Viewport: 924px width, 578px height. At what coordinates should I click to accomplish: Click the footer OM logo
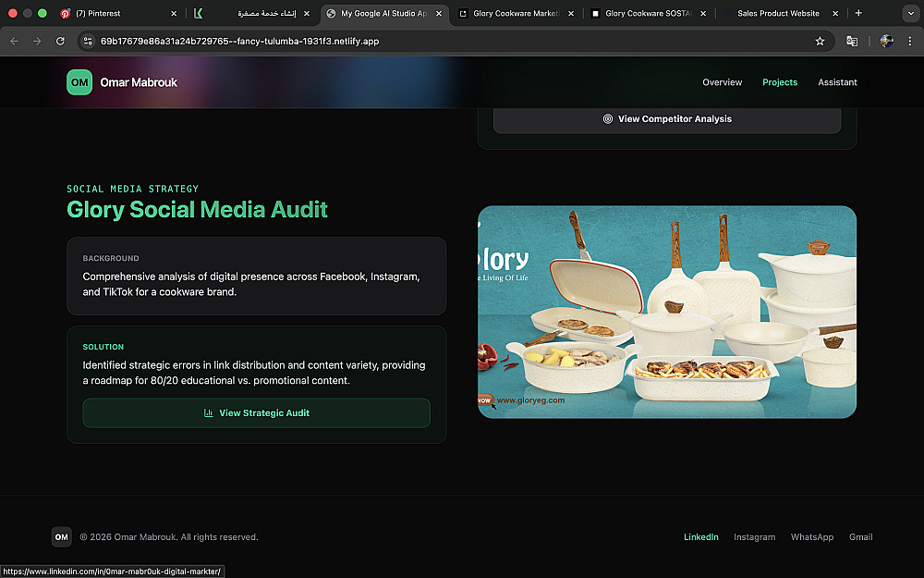pos(61,536)
